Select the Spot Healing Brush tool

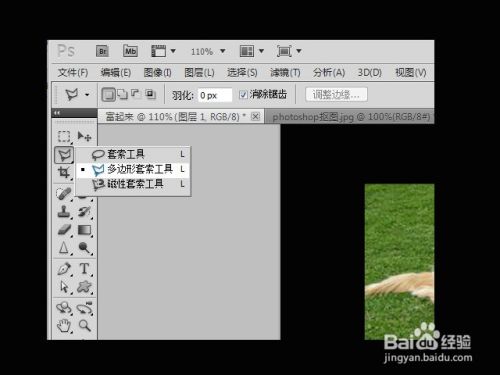tap(64, 194)
